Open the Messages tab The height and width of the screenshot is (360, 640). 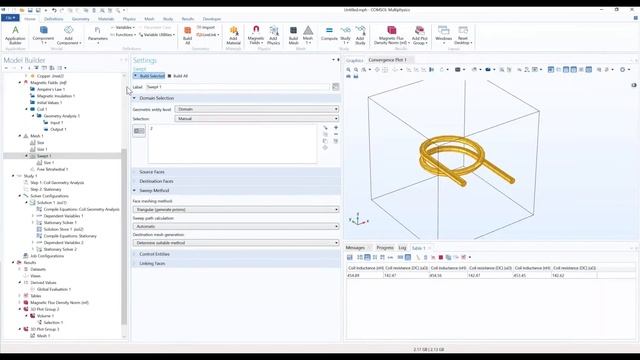coord(355,248)
